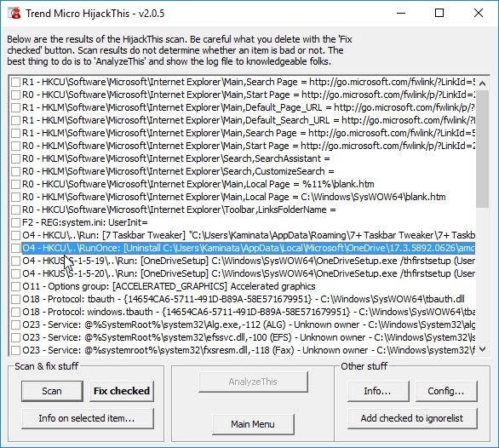Return to the Main Menu
499x448 pixels.
(253, 424)
